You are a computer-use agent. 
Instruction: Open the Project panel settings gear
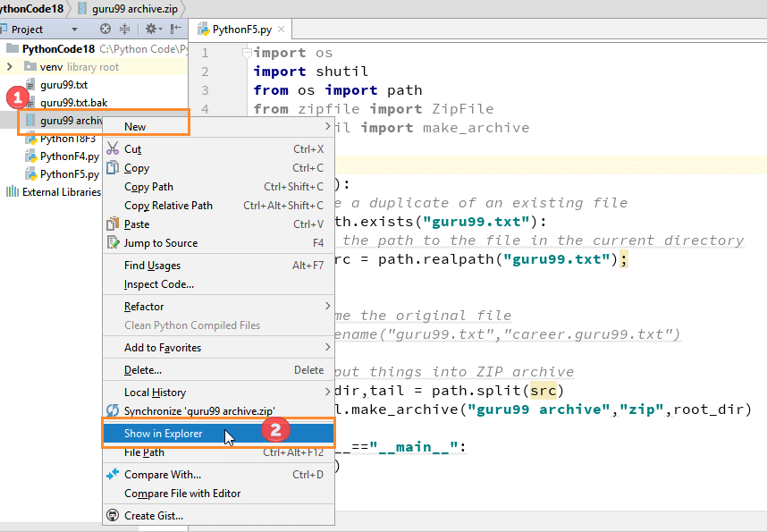coord(150,29)
